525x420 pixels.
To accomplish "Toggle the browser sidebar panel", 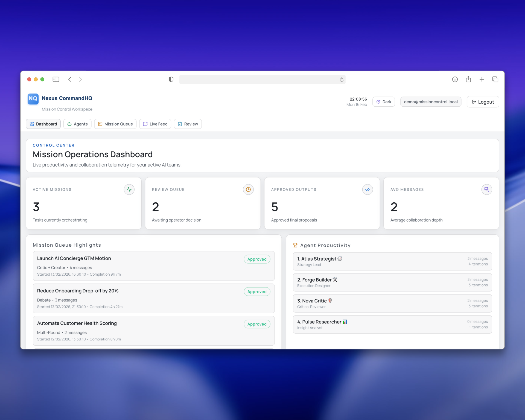I will click(x=56, y=79).
